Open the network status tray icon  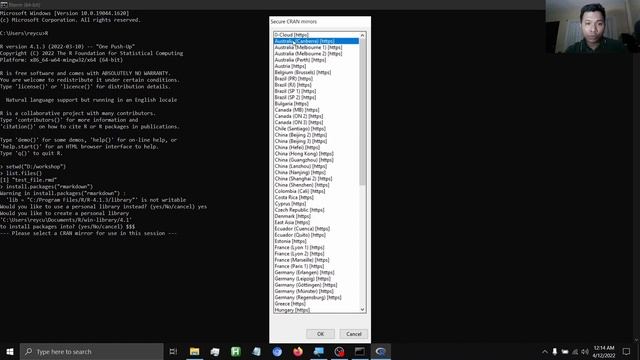575,351
